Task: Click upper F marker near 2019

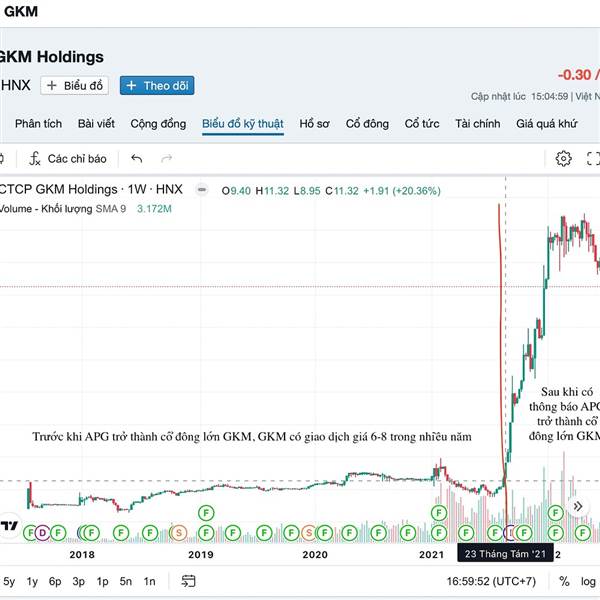Action: tap(206, 513)
